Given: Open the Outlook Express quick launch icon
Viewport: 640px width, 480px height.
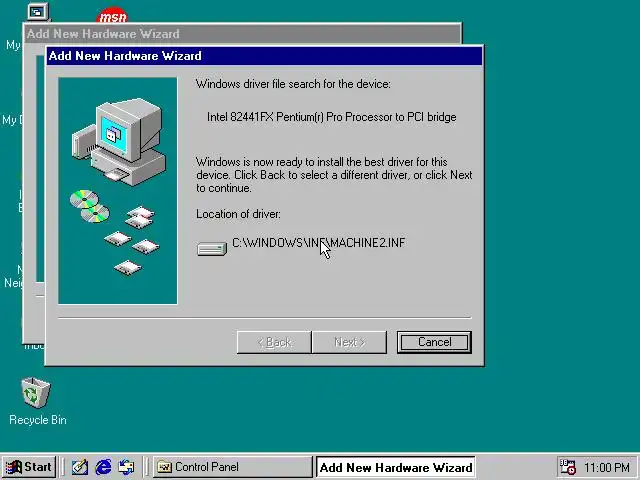Looking at the screenshot, I should click(x=126, y=467).
